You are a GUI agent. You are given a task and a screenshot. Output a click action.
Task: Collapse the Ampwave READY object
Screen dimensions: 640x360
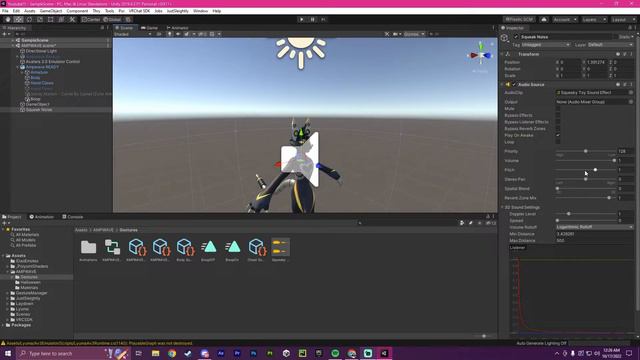pos(18,67)
